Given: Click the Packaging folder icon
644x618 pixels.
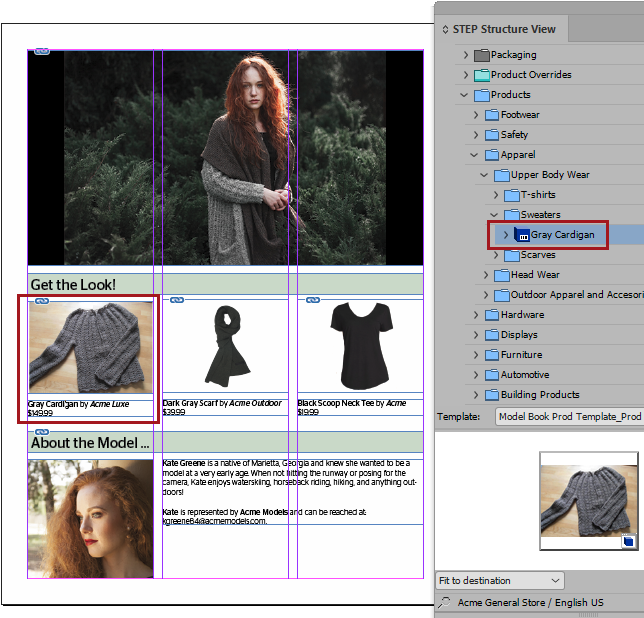Looking at the screenshot, I should pyautogui.click(x=482, y=55).
